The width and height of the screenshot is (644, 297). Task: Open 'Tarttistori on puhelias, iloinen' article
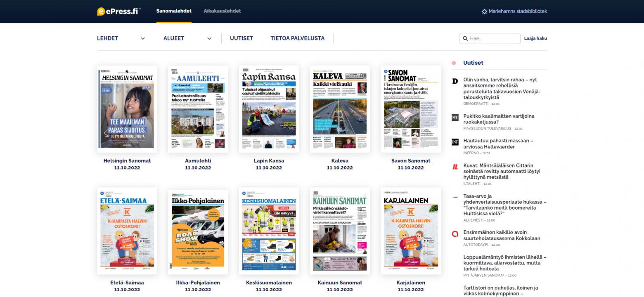click(x=501, y=291)
